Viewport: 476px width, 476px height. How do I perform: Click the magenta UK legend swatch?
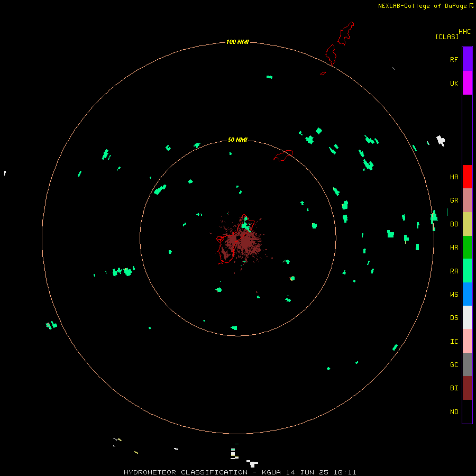click(x=467, y=83)
